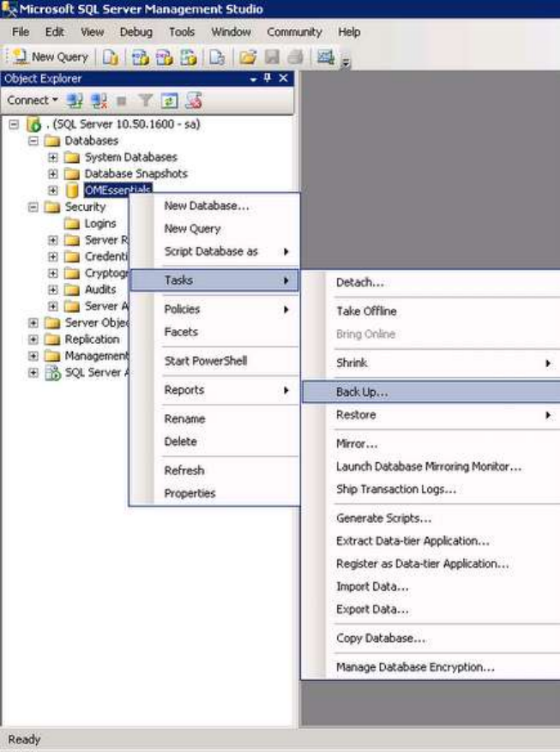Select Detach... in Tasks submenu

[x=431, y=282]
